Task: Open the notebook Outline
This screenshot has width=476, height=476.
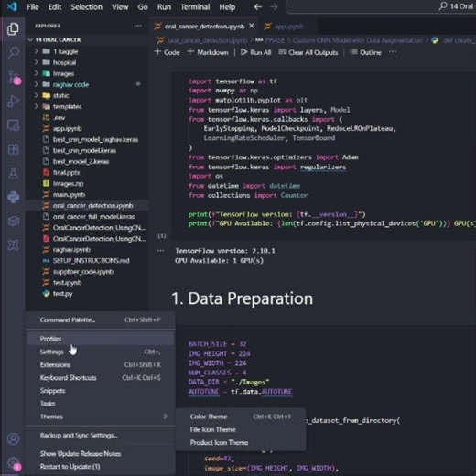Action: click(365, 52)
